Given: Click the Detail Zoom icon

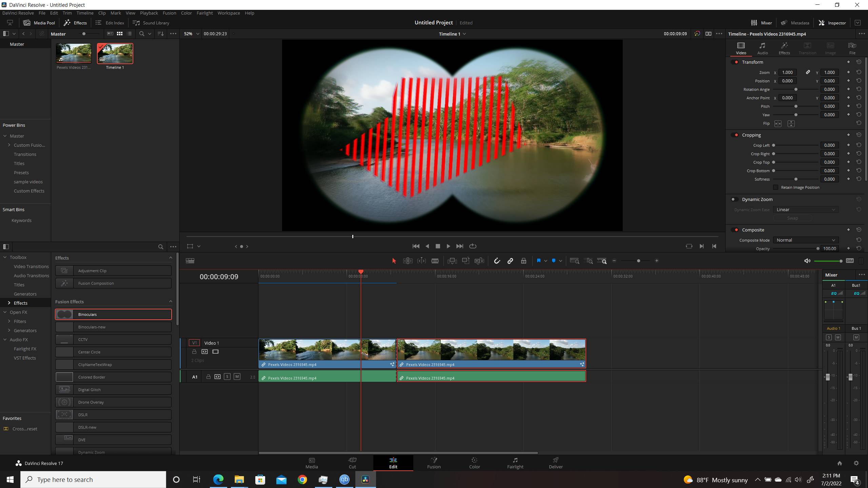Looking at the screenshot, I should tap(588, 261).
